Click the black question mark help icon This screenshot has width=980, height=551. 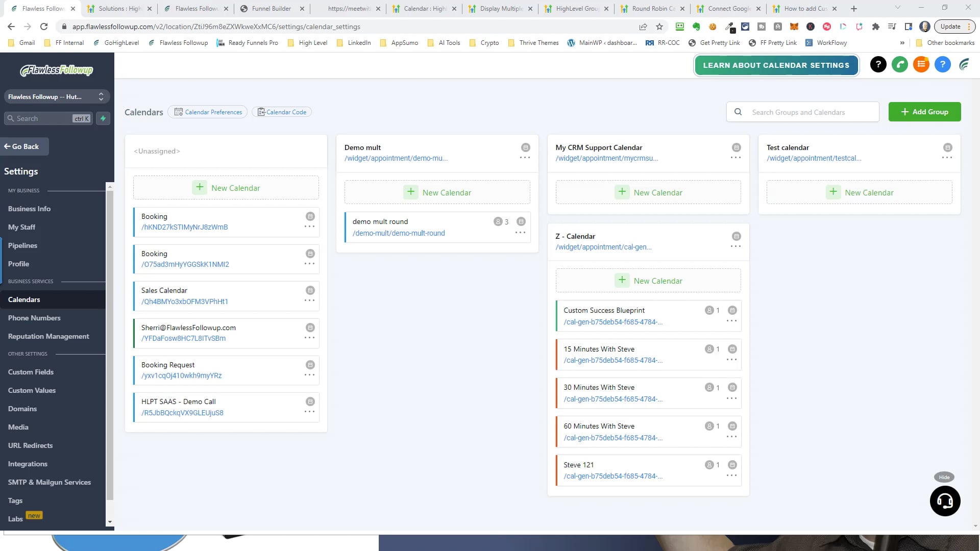(x=878, y=65)
